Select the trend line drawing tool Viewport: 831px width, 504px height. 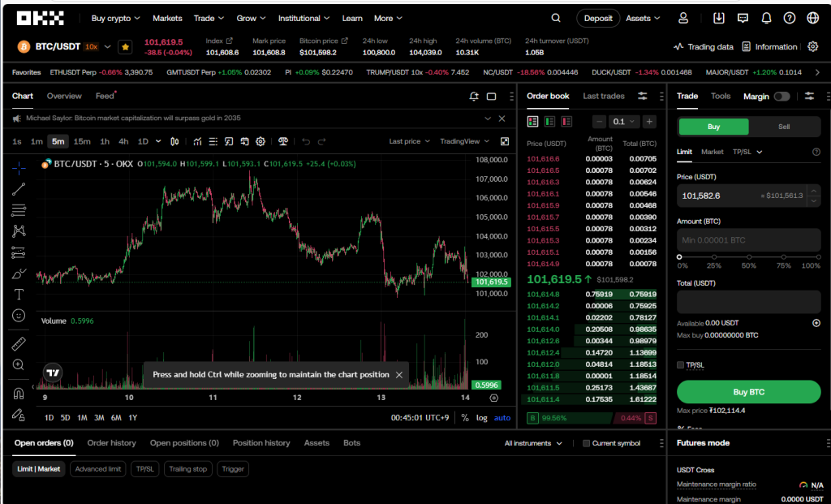(x=19, y=189)
